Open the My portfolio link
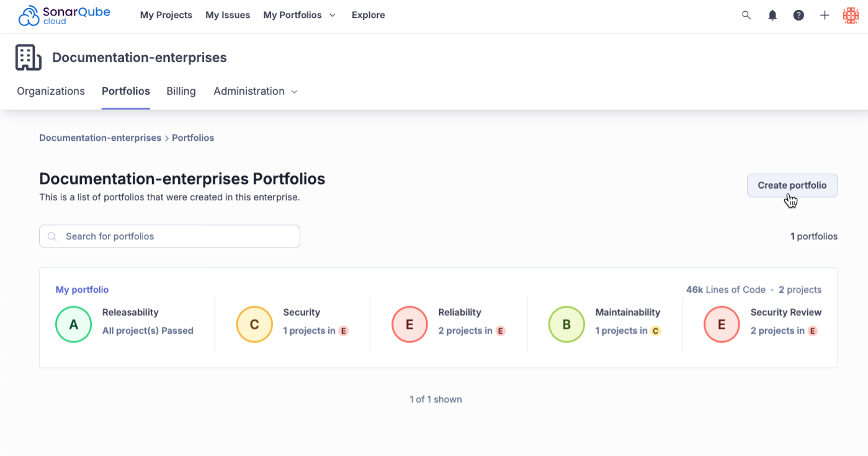Image resolution: width=868 pixels, height=456 pixels. 82,290
